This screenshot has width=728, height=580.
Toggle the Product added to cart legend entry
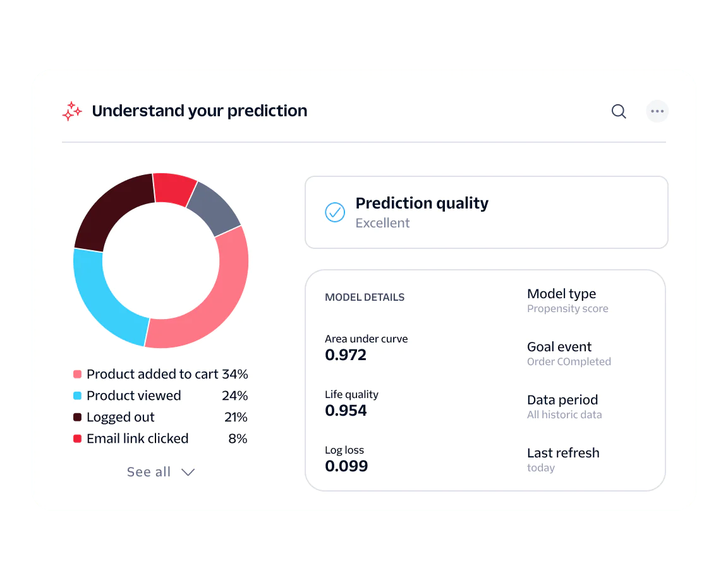coord(155,374)
